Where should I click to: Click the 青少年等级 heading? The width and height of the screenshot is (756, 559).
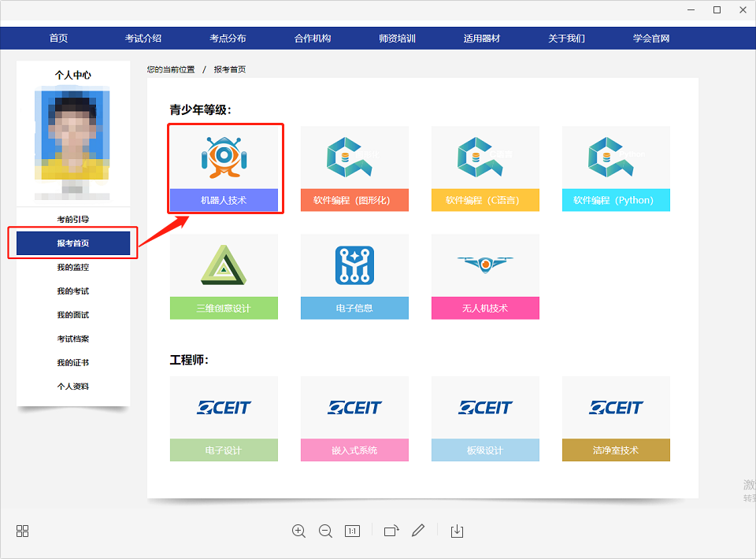(x=201, y=110)
